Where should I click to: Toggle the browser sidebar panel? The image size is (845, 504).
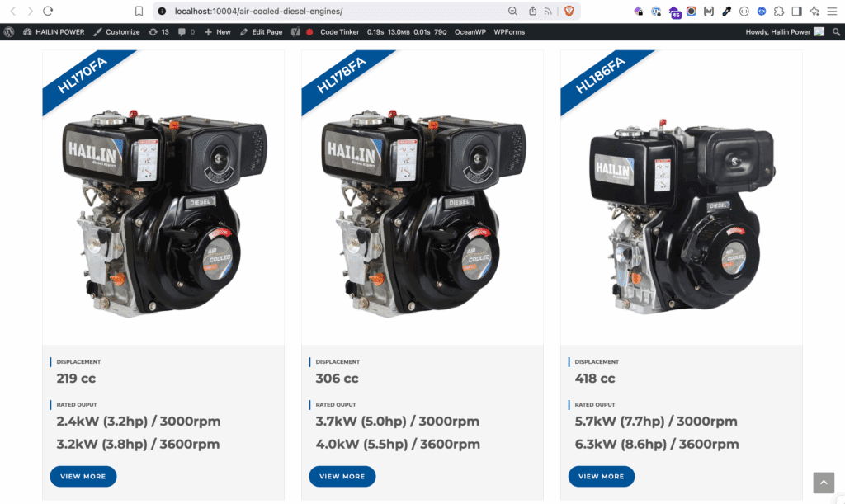point(796,11)
